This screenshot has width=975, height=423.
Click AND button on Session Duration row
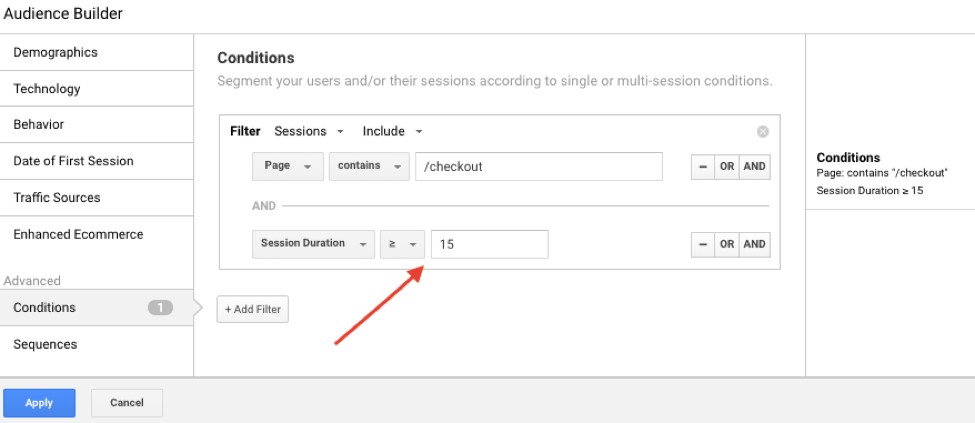tap(755, 244)
